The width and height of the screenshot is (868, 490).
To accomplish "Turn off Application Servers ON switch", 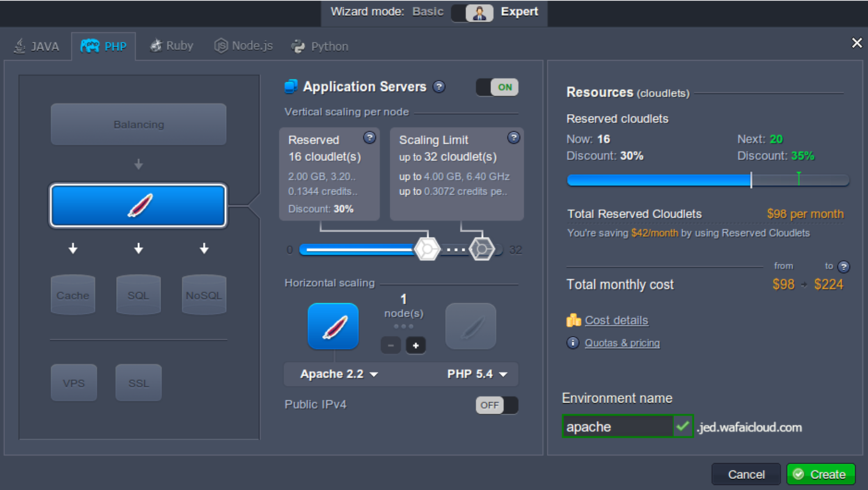I will [x=497, y=87].
